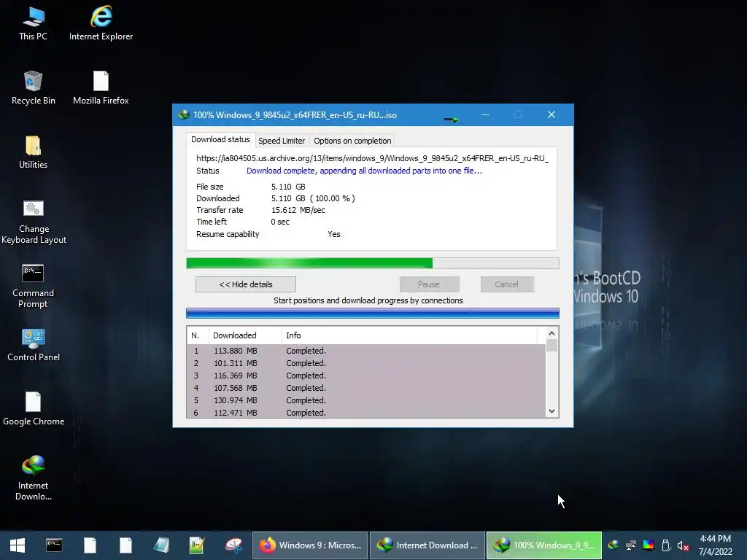Open Command Prompt desktop shortcut

tap(33, 286)
